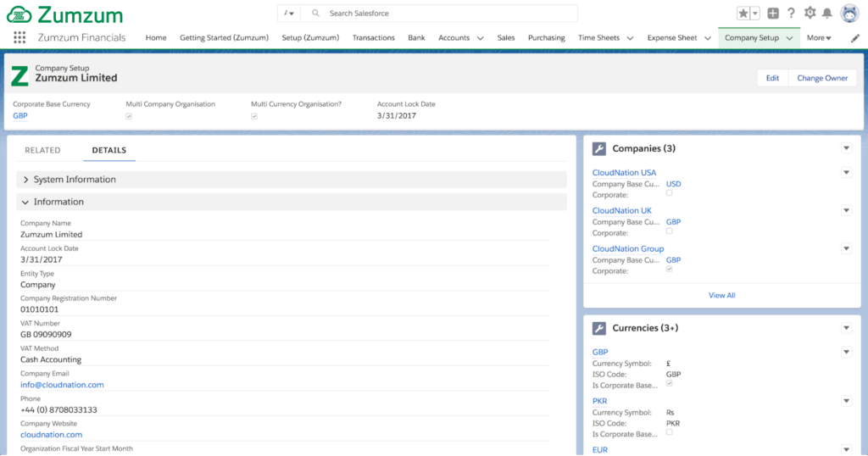Click the user avatar icon
The height and width of the screenshot is (456, 868).
point(849,14)
